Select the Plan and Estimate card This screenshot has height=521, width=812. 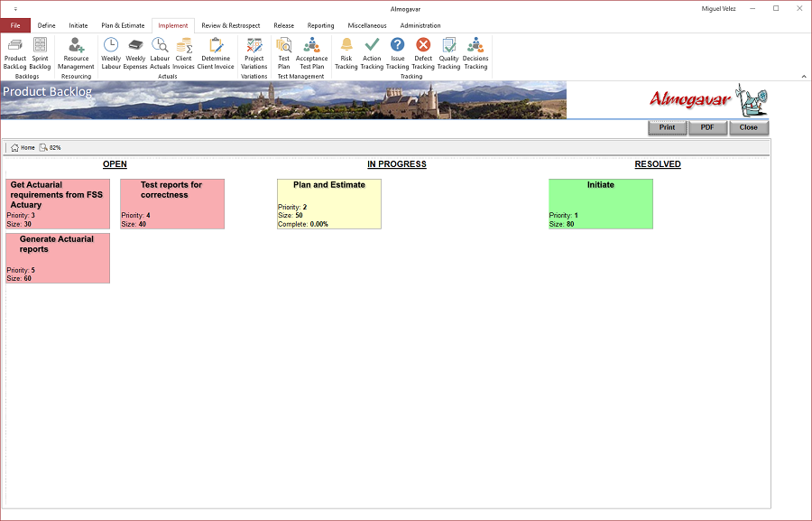coord(329,204)
